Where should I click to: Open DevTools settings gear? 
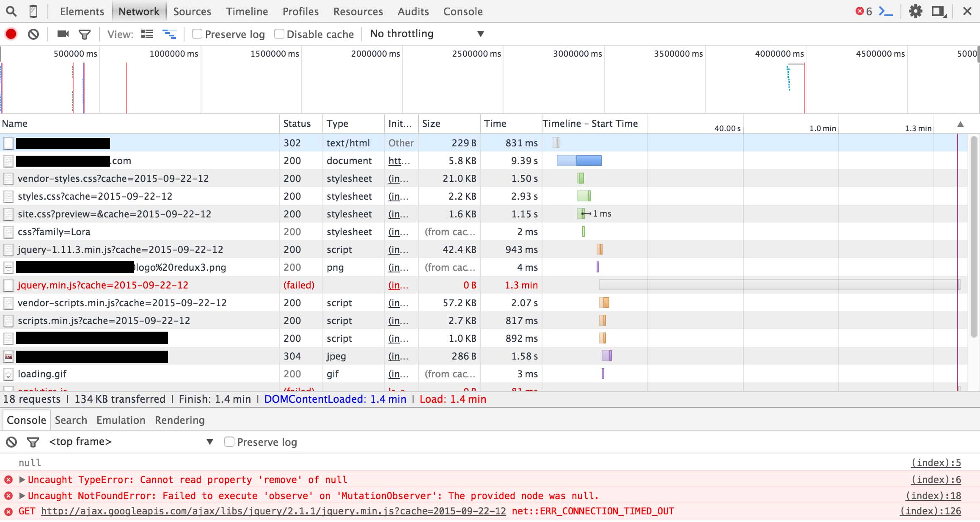(915, 11)
